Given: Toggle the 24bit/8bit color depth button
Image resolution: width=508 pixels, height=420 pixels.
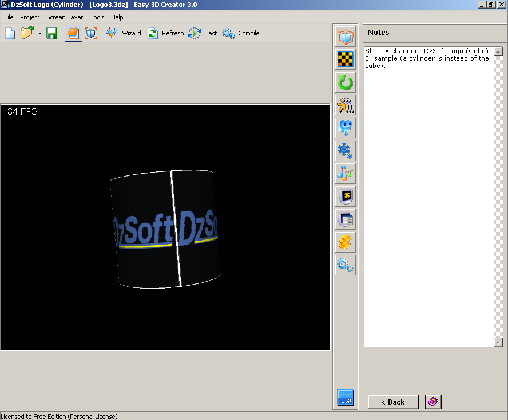Looking at the screenshot, I should pyautogui.click(x=345, y=397).
